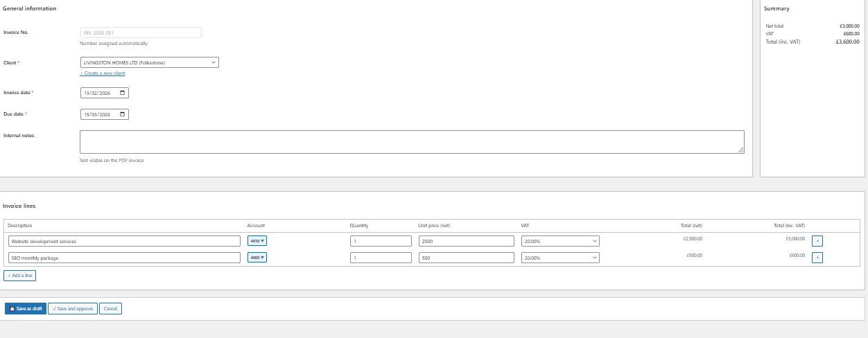The height and width of the screenshot is (338, 868).
Task: Click Save and approve button
Action: [x=73, y=309]
